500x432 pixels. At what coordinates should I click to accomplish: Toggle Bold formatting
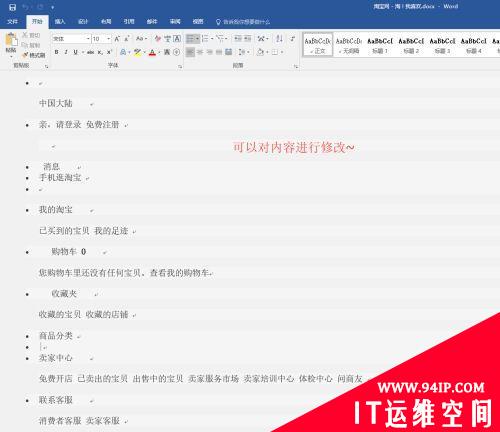point(57,52)
